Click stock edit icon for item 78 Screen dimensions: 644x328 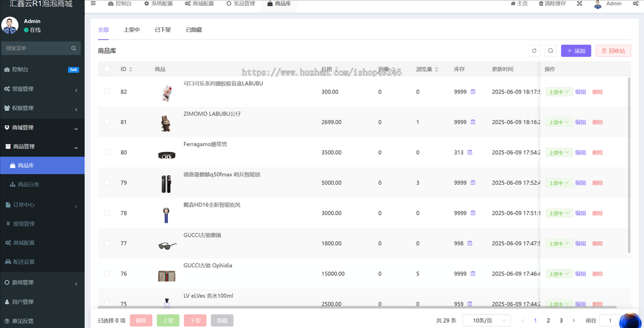point(473,213)
